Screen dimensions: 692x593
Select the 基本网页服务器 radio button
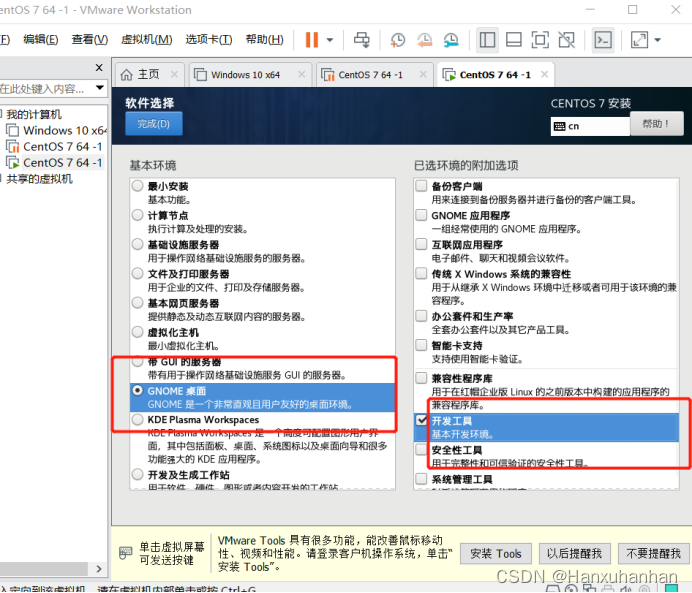point(138,303)
